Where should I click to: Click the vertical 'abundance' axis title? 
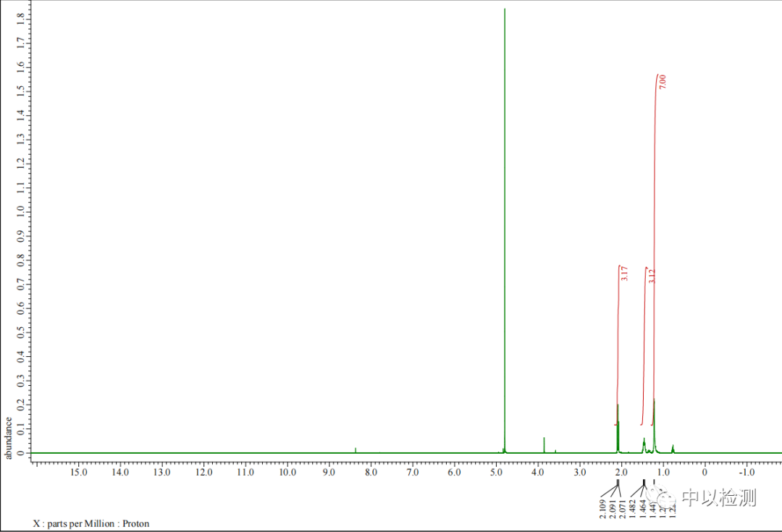(9, 437)
